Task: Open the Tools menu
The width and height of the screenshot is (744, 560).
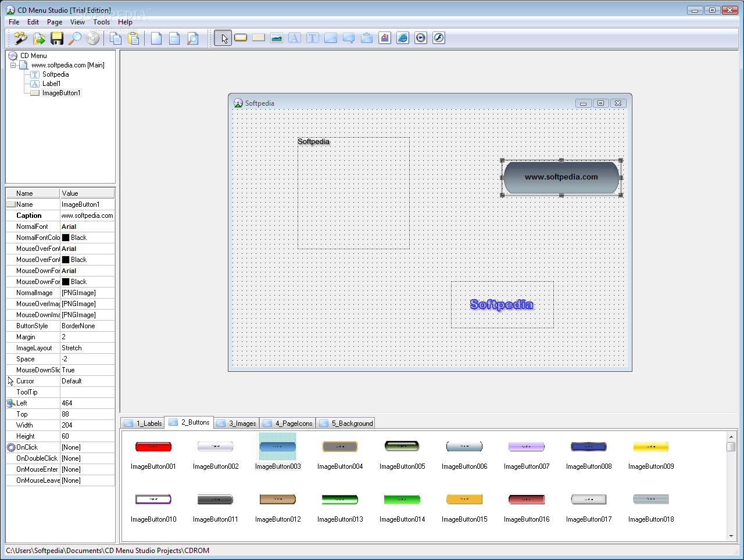Action: (102, 22)
